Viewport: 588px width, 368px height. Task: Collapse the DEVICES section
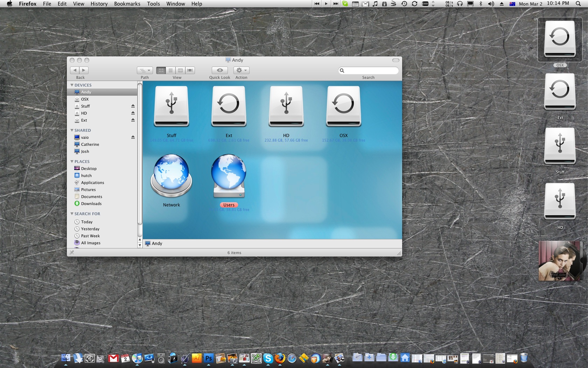coord(72,85)
